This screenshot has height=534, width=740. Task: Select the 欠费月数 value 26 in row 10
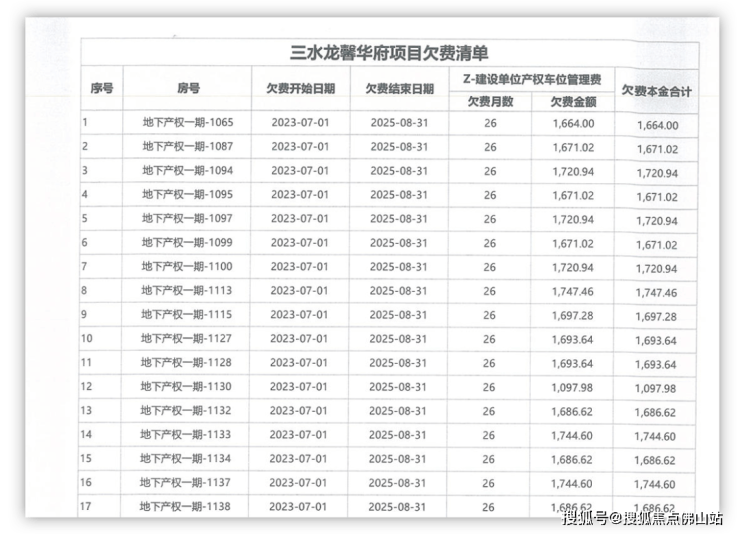[x=489, y=339]
